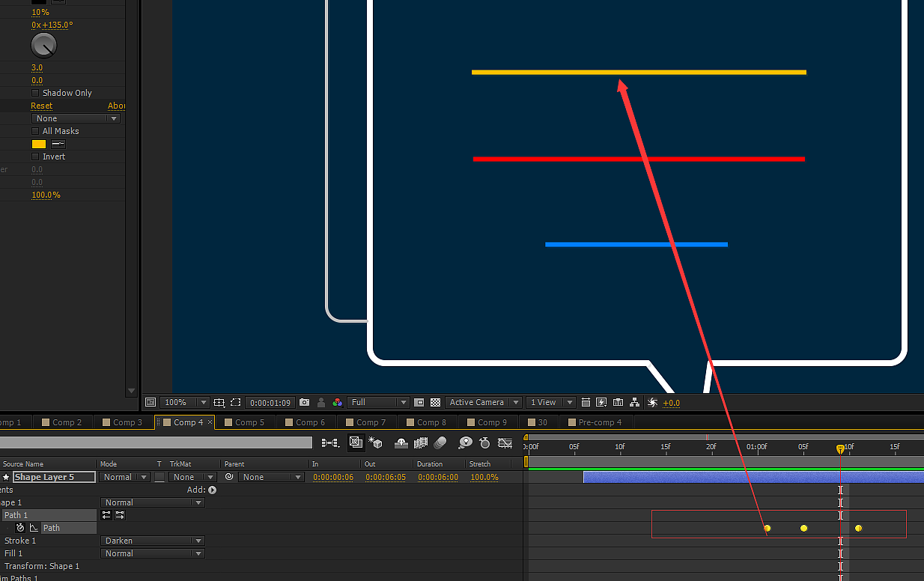Toggle the transparency grid checkerboard icon
The image size is (924, 581).
point(435,402)
